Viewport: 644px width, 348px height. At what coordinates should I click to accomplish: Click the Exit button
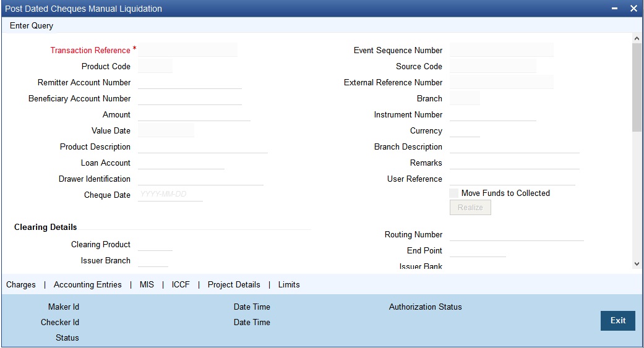(x=618, y=321)
